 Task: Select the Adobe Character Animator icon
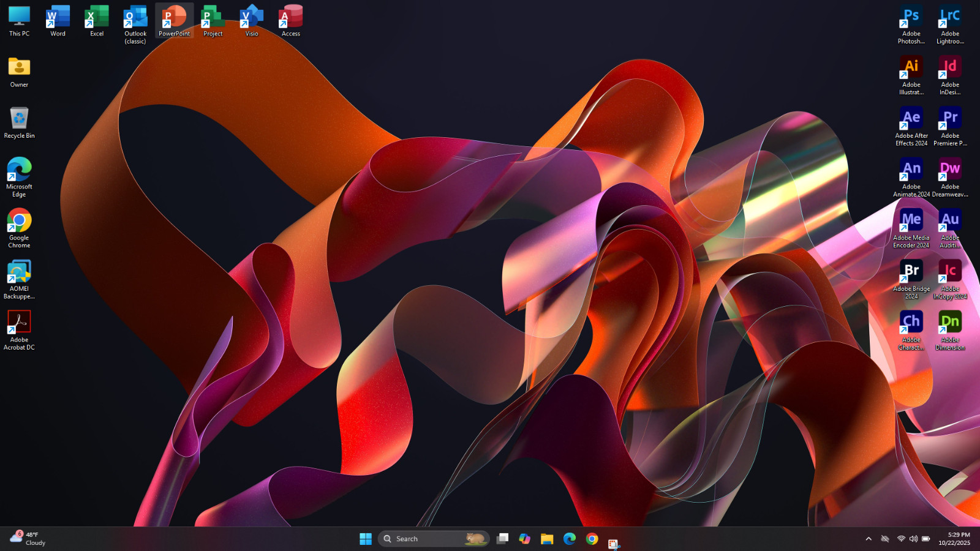pos(911,330)
